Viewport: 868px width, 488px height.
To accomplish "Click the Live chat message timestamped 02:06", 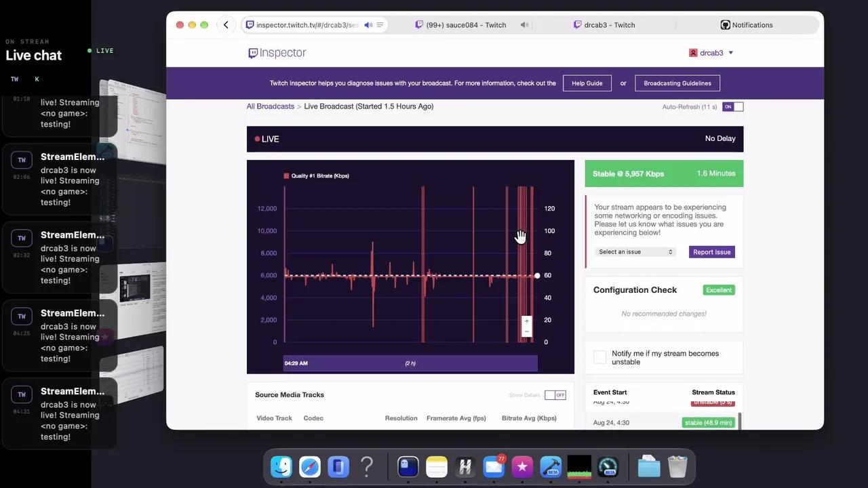I will (61, 179).
